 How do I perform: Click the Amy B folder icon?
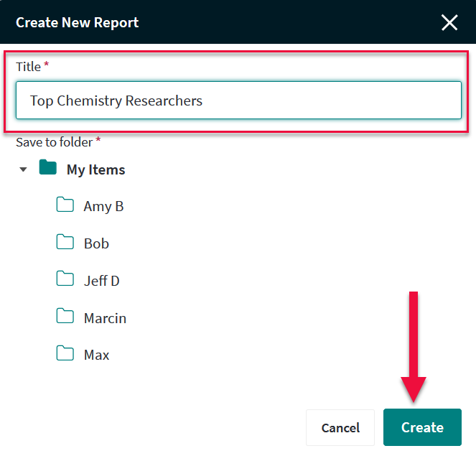(x=65, y=205)
